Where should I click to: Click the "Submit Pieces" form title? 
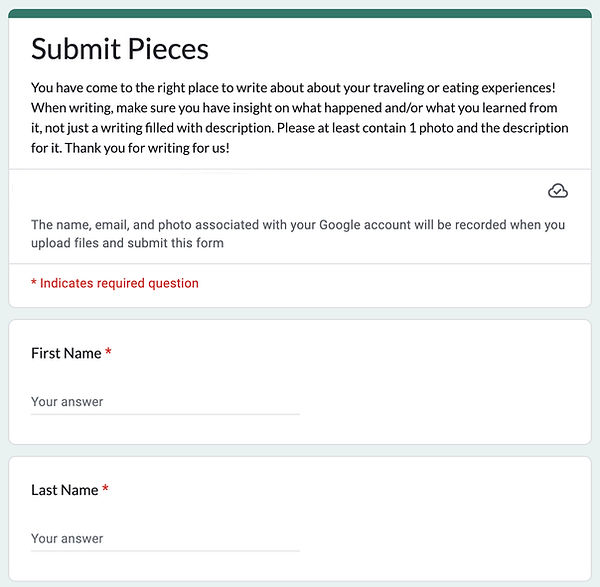click(120, 48)
